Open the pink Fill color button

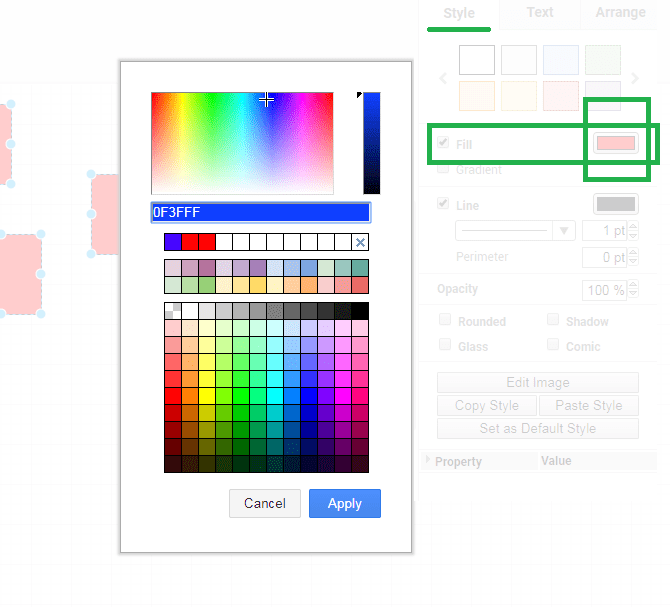click(x=616, y=143)
